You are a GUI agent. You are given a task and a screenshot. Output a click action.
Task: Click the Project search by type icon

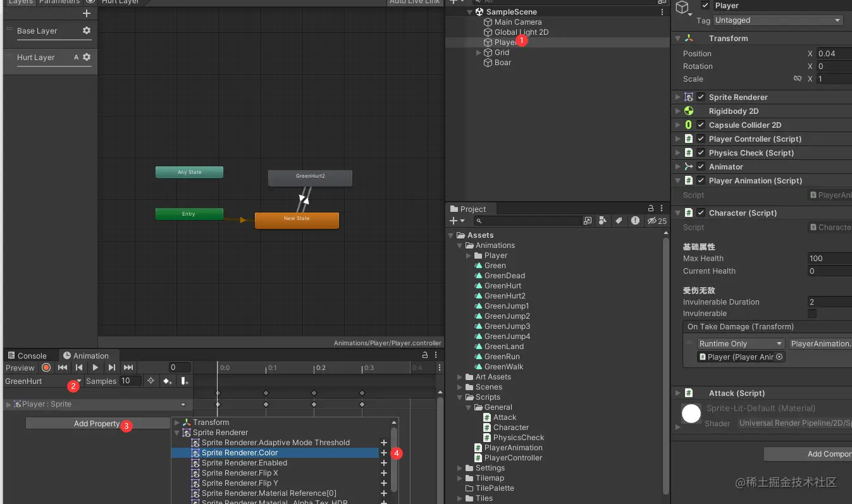[x=603, y=221]
